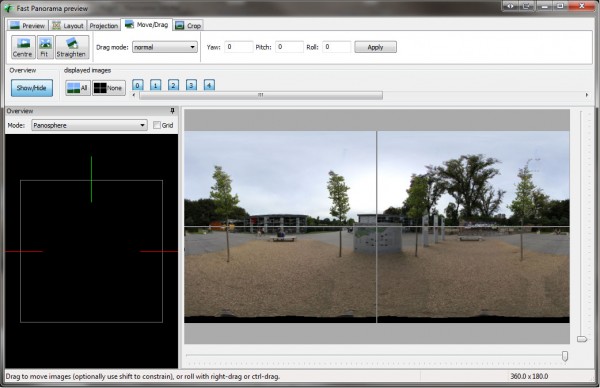Enable the Grid checkbox
This screenshot has width=600, height=388.
tap(157, 125)
